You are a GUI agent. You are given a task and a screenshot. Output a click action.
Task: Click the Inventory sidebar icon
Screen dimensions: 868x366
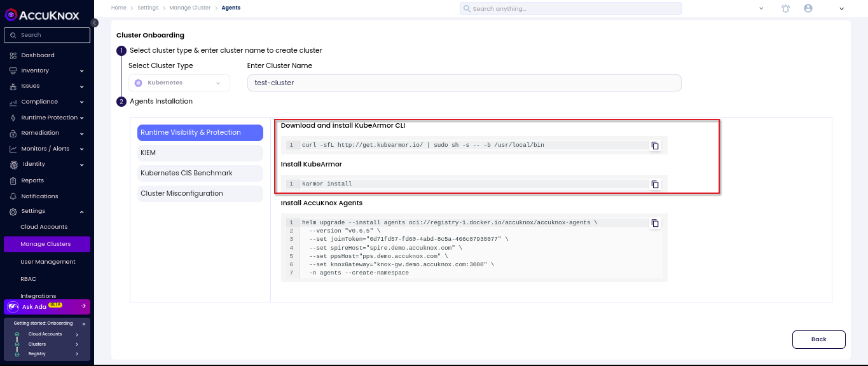(13, 71)
